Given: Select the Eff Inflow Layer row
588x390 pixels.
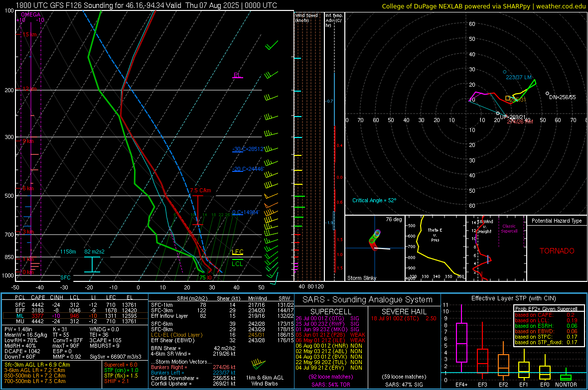Looking at the screenshot, I should click(222, 316).
